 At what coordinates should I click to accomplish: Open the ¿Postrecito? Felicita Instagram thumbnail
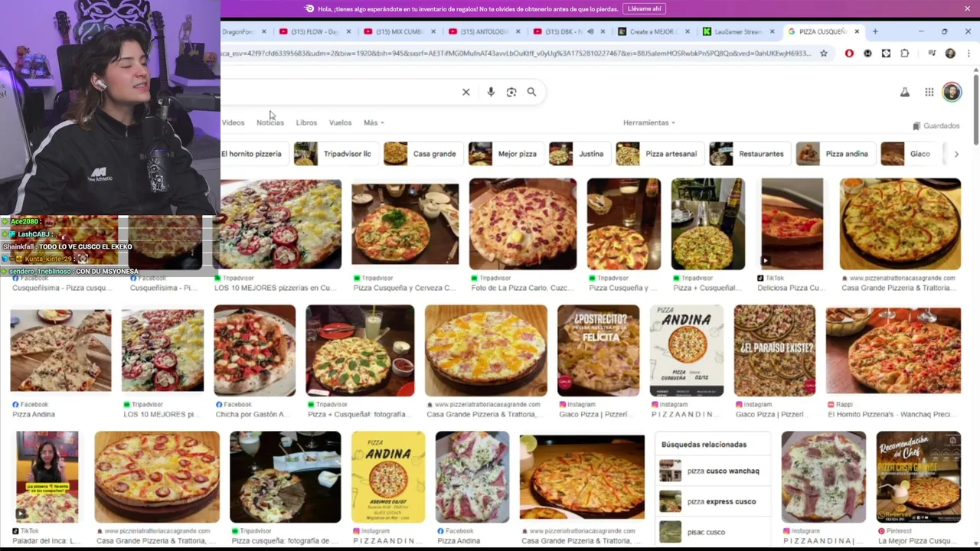point(598,350)
